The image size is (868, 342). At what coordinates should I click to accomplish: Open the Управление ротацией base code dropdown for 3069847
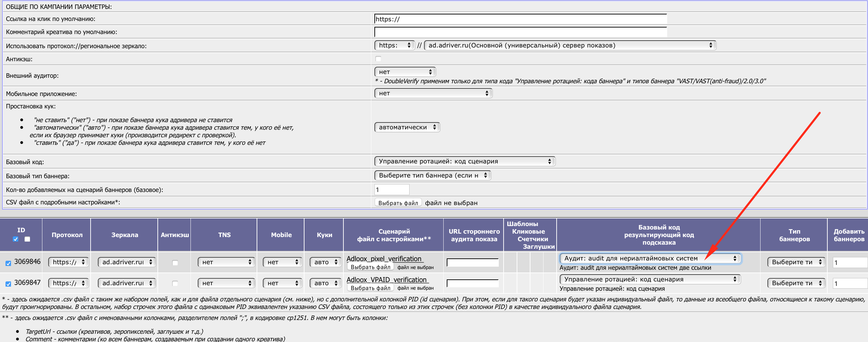pos(650,279)
